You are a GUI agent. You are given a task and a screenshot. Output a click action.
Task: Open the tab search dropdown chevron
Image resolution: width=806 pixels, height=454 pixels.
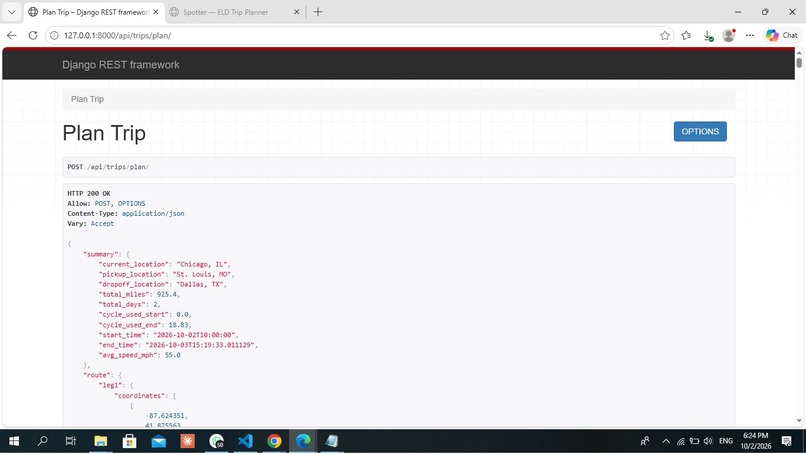coord(11,12)
